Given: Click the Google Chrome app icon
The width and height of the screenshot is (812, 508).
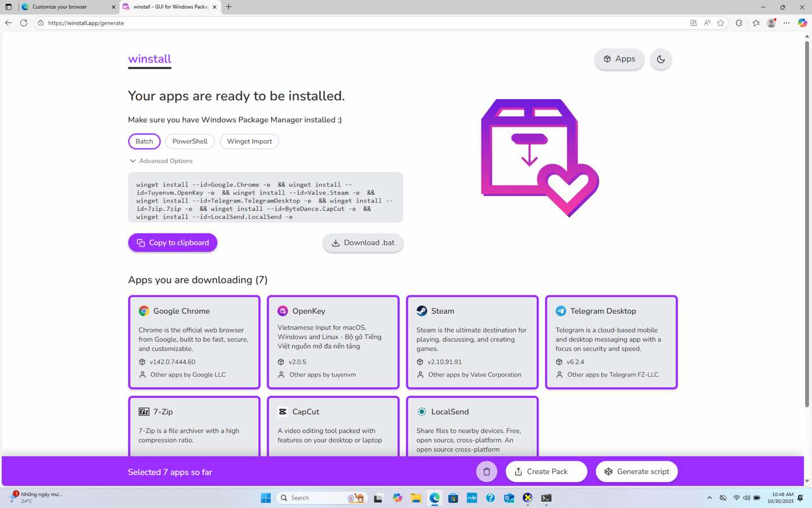Looking at the screenshot, I should (144, 311).
